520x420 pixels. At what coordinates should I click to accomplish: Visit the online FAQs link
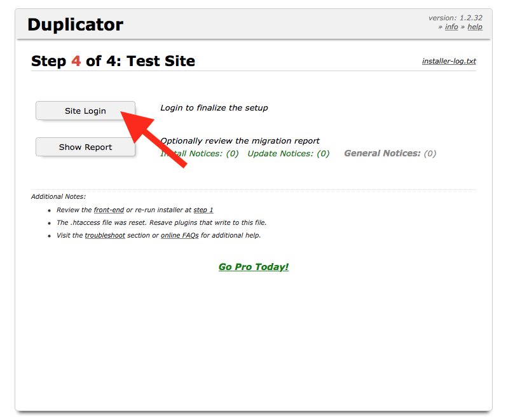tap(179, 235)
